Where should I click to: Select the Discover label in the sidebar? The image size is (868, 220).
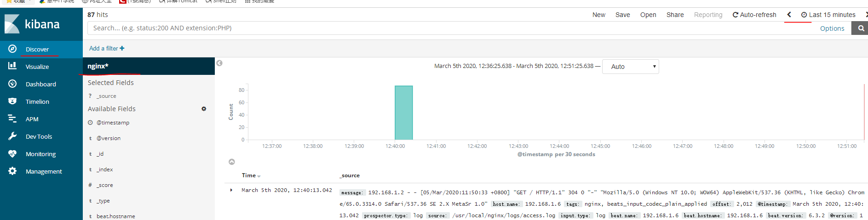(x=37, y=49)
